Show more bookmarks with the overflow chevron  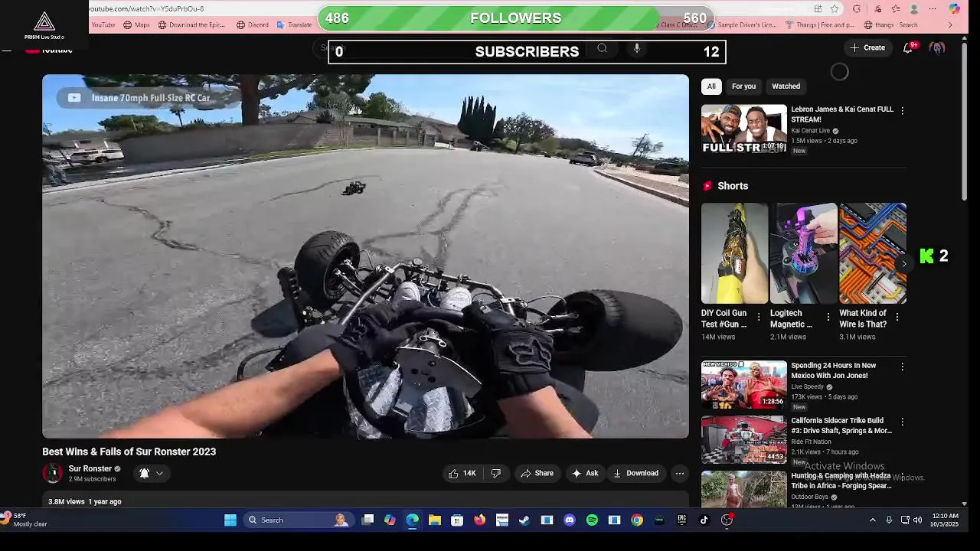pos(950,24)
